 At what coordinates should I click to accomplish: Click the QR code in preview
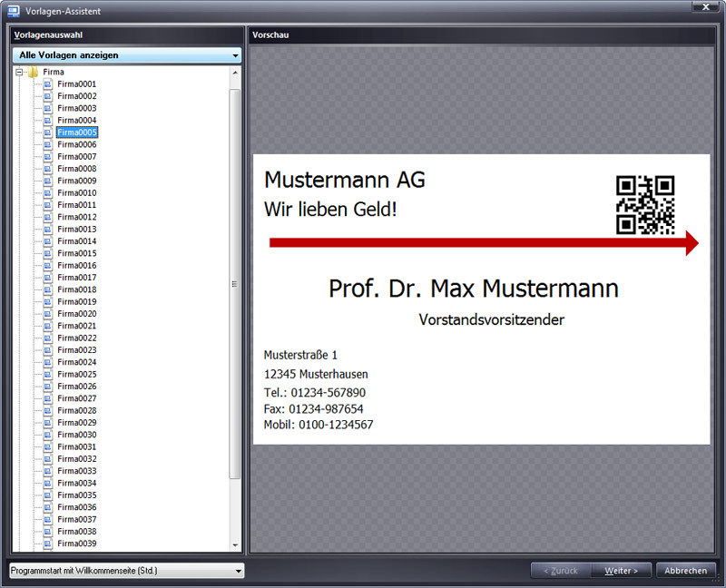coord(645,205)
